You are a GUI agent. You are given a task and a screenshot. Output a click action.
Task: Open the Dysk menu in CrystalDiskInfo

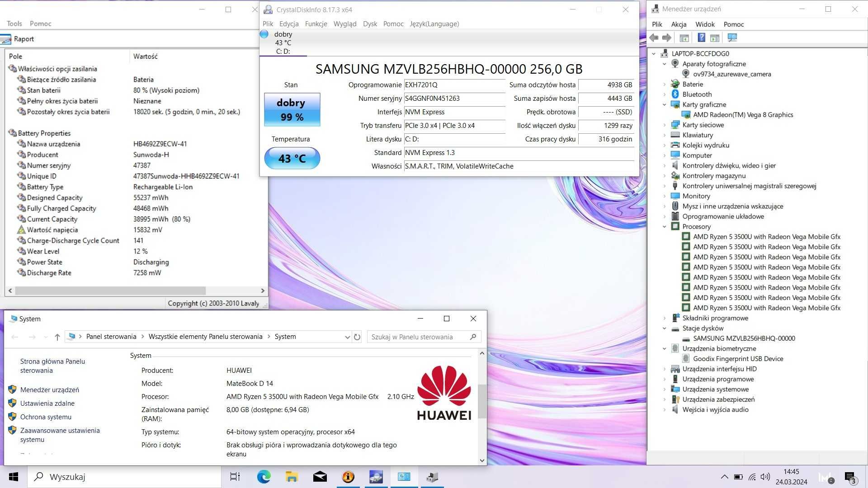tap(370, 24)
